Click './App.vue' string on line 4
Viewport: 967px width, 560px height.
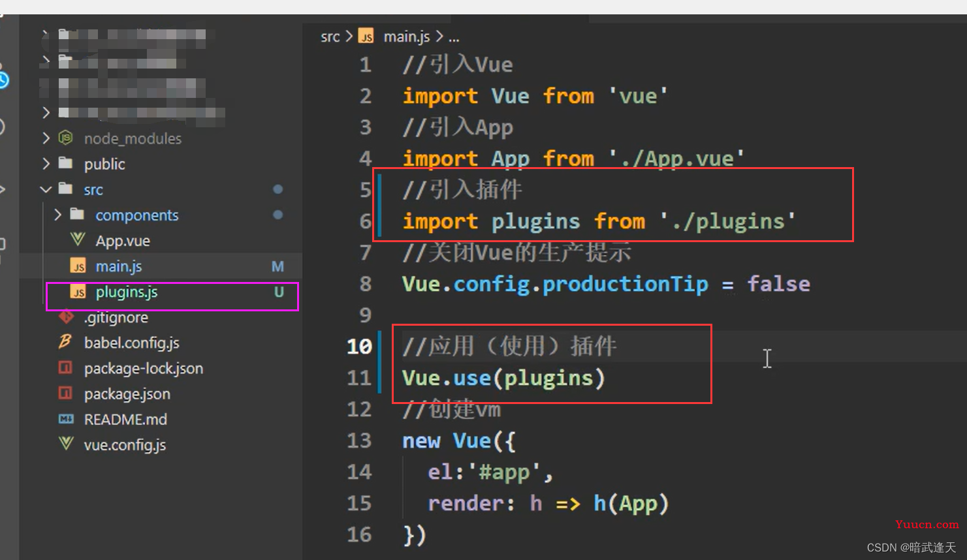(676, 159)
